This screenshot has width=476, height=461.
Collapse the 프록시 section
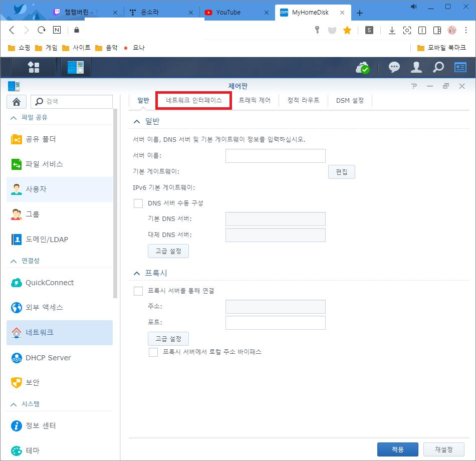(136, 273)
